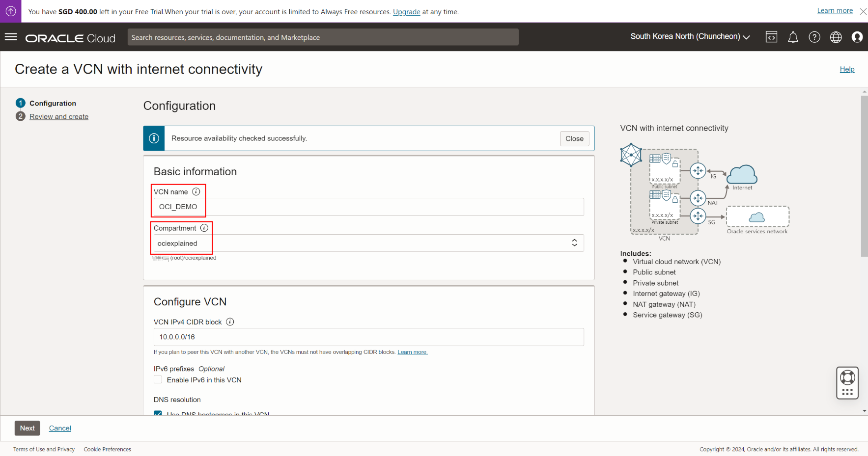Click the info icon in the availability notice
Image resolution: width=868 pixels, height=456 pixels.
coord(154,138)
